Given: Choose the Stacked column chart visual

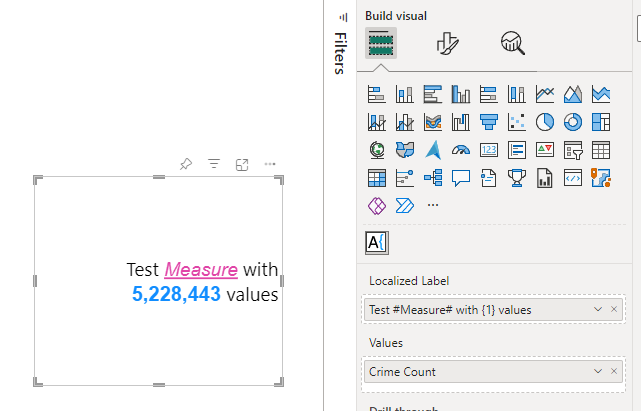Looking at the screenshot, I should coord(405,94).
